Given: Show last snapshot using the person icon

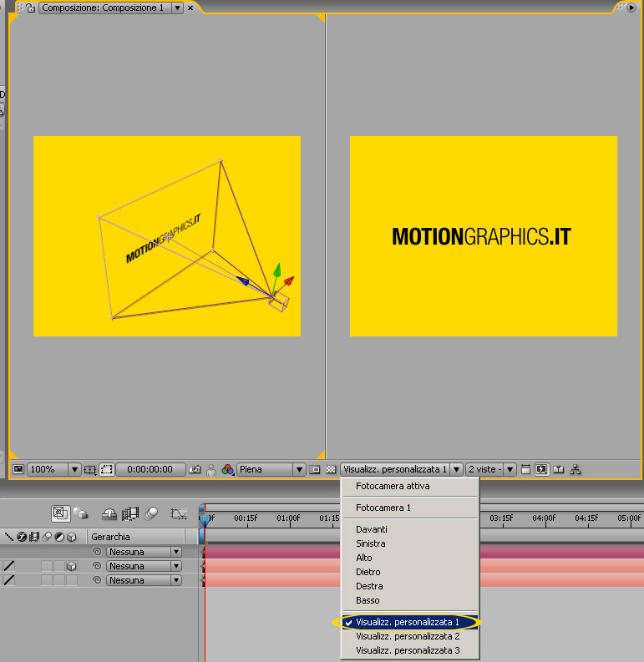Looking at the screenshot, I should (x=211, y=469).
